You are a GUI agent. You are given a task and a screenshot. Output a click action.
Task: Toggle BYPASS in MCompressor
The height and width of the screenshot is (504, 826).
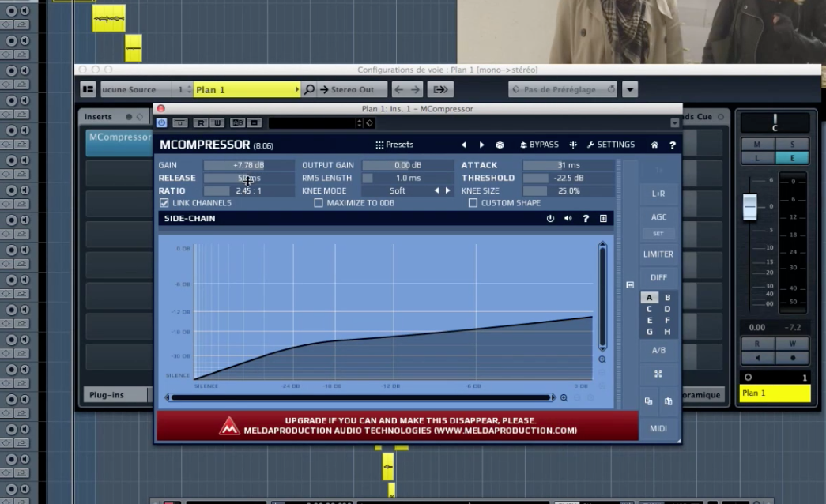pos(539,145)
